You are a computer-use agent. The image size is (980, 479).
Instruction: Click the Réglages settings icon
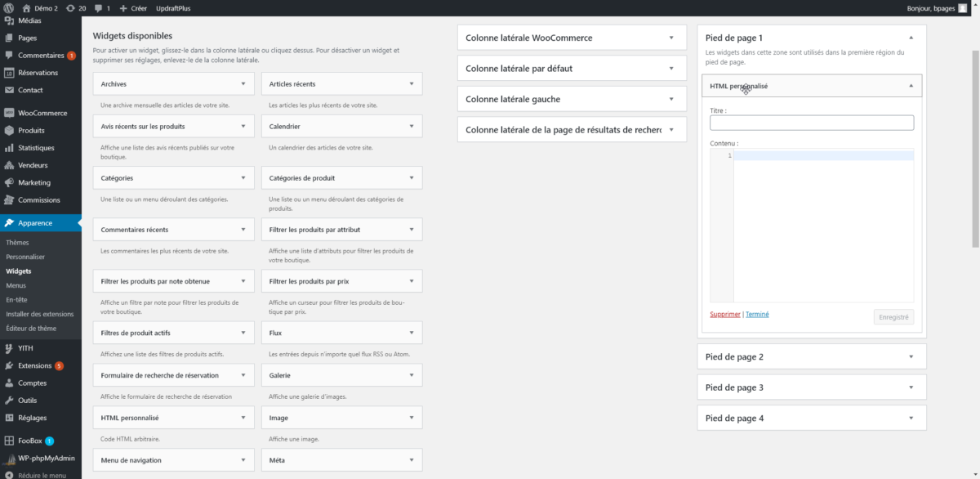click(x=9, y=418)
